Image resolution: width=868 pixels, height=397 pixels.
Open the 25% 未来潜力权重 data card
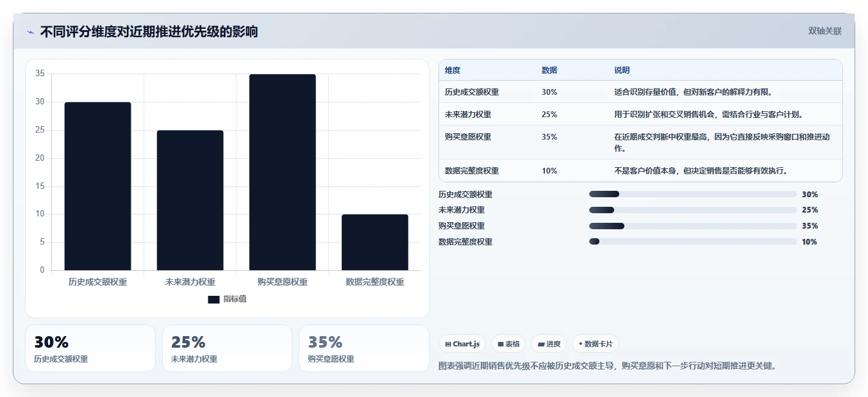228,348
